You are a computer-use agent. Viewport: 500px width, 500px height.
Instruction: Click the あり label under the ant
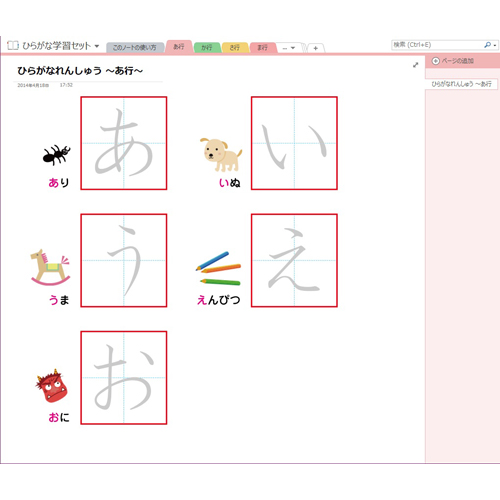coord(59,183)
